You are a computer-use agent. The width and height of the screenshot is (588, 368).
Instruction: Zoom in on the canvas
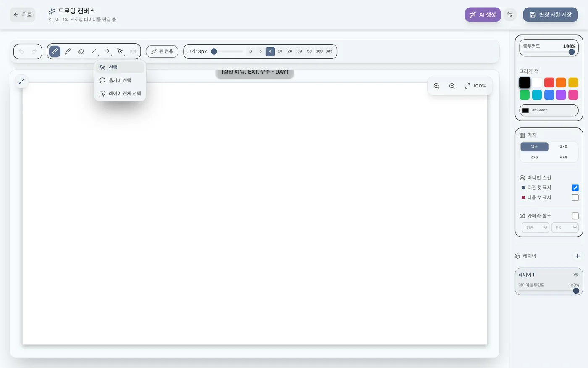pyautogui.click(x=436, y=86)
